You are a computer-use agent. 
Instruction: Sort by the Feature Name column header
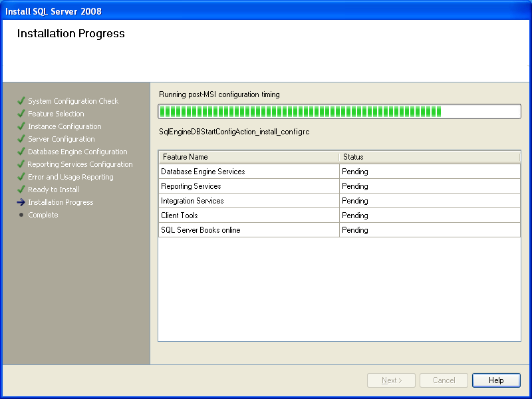249,157
